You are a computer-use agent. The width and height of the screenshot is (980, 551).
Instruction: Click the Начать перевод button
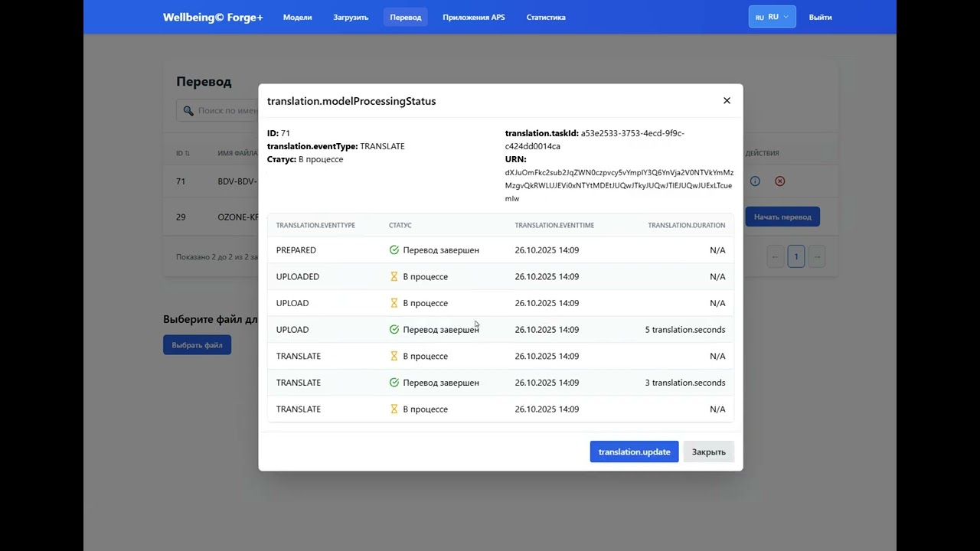(x=782, y=217)
